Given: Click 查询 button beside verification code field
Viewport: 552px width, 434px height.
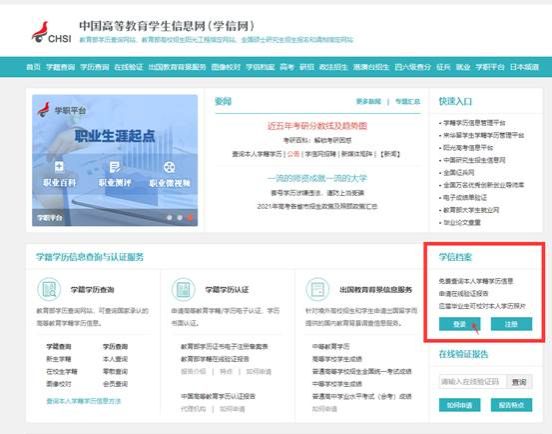Looking at the screenshot, I should (x=519, y=382).
